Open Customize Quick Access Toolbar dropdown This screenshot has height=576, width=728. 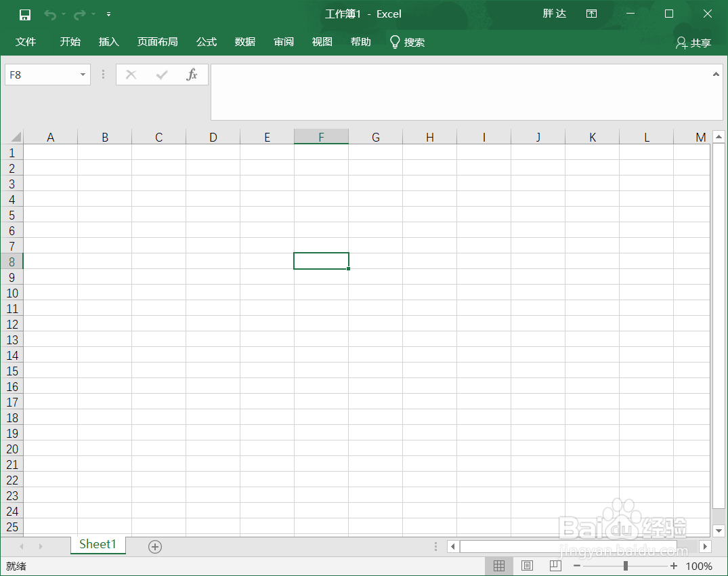pos(108,14)
